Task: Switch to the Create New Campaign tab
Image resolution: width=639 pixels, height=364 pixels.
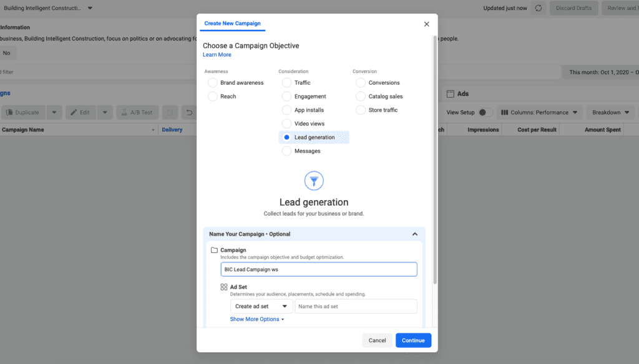Action: 232,22
